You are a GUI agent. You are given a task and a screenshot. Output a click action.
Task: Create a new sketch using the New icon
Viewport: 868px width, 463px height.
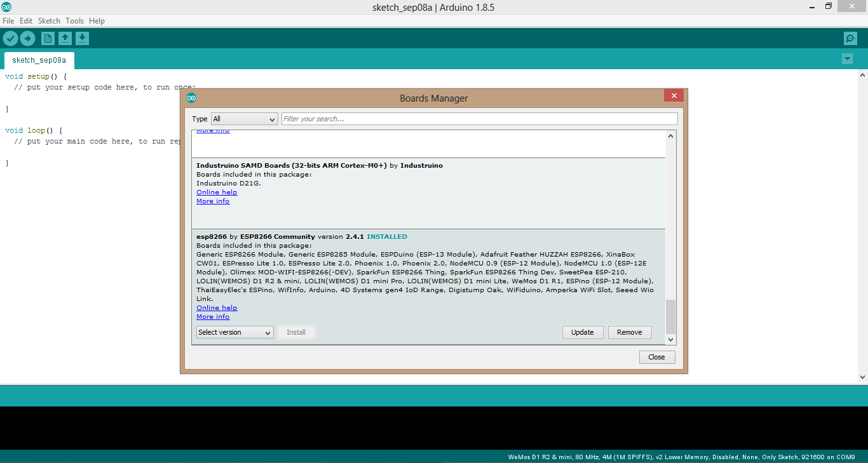click(x=48, y=38)
